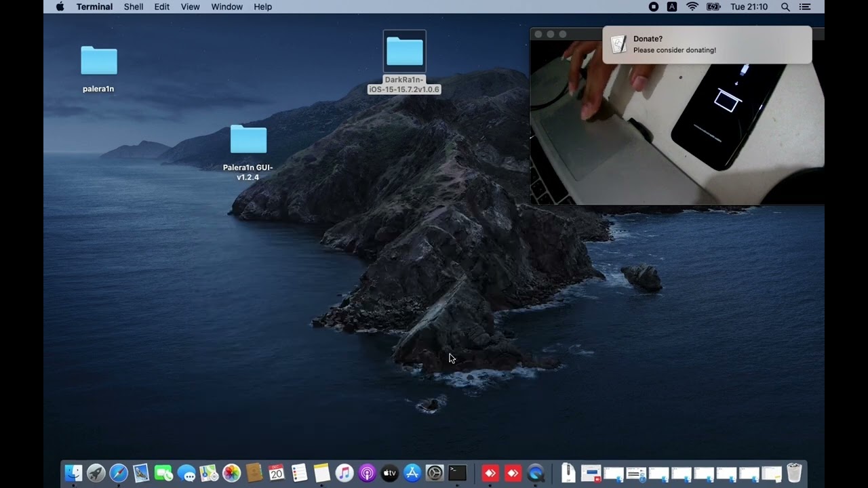Open Launchpad from the dock
This screenshot has width=868, height=488.
click(x=96, y=472)
